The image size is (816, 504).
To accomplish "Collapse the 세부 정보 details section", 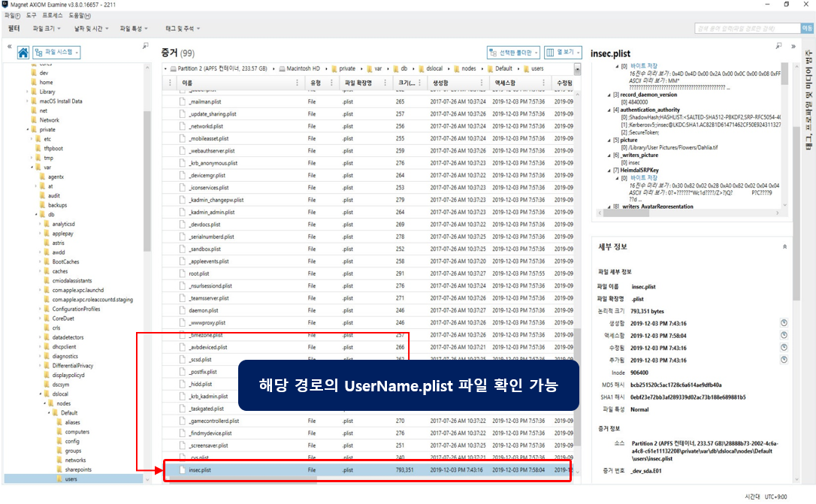I will click(785, 246).
